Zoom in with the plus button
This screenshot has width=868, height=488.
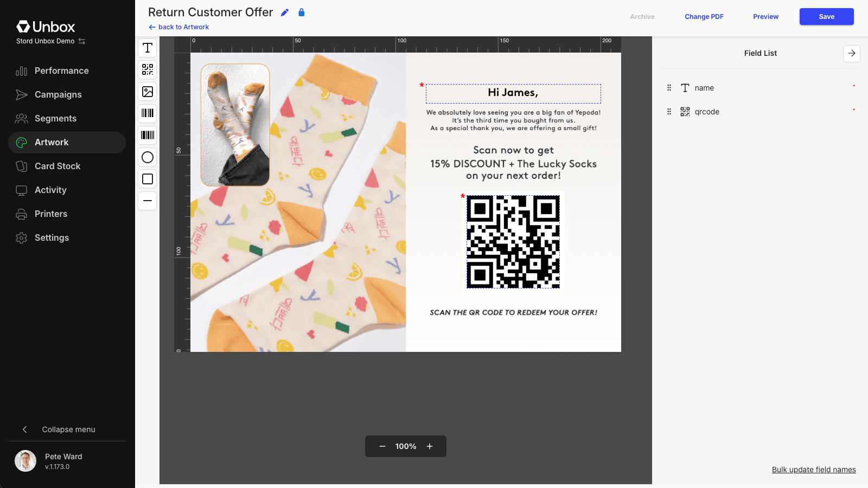430,446
